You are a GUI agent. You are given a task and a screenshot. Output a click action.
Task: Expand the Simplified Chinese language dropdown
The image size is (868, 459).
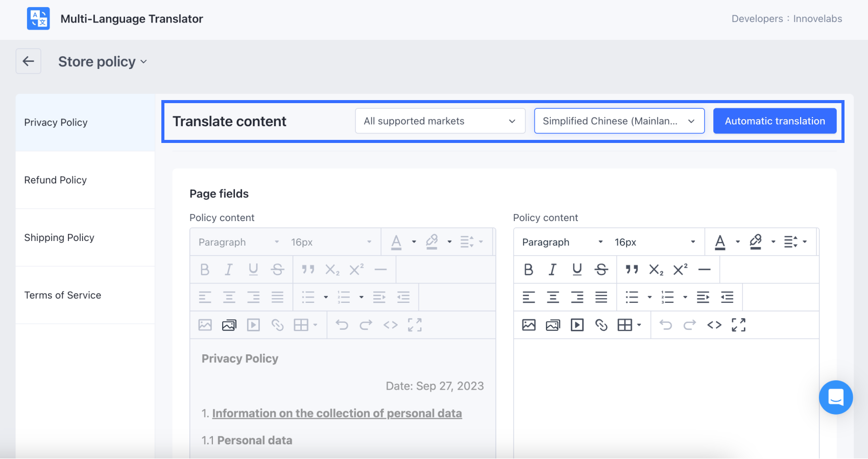pos(619,121)
